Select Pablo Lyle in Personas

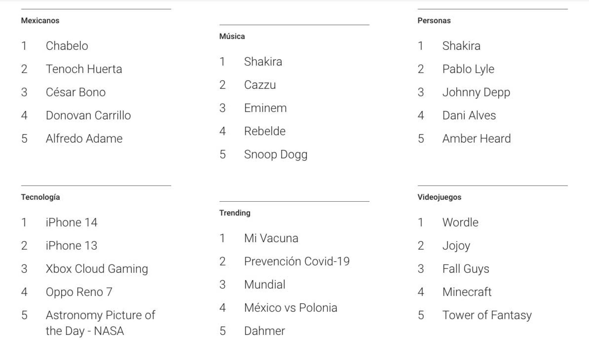468,69
